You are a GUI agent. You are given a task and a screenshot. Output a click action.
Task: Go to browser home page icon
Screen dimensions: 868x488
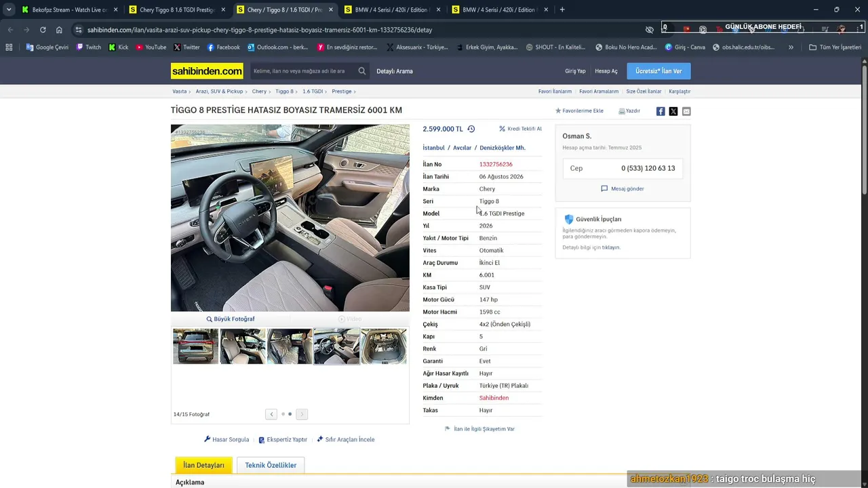tap(59, 30)
